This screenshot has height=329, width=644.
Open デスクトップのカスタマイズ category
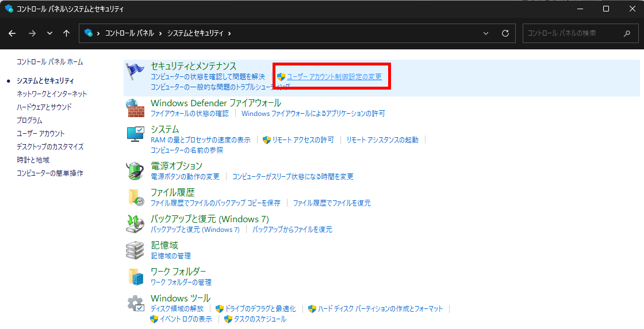pyautogui.click(x=50, y=146)
